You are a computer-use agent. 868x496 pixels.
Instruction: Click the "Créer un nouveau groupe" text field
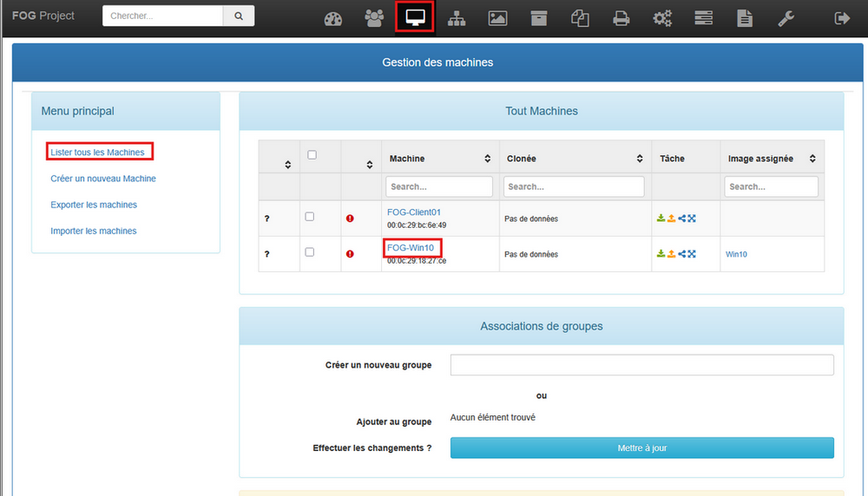(641, 365)
